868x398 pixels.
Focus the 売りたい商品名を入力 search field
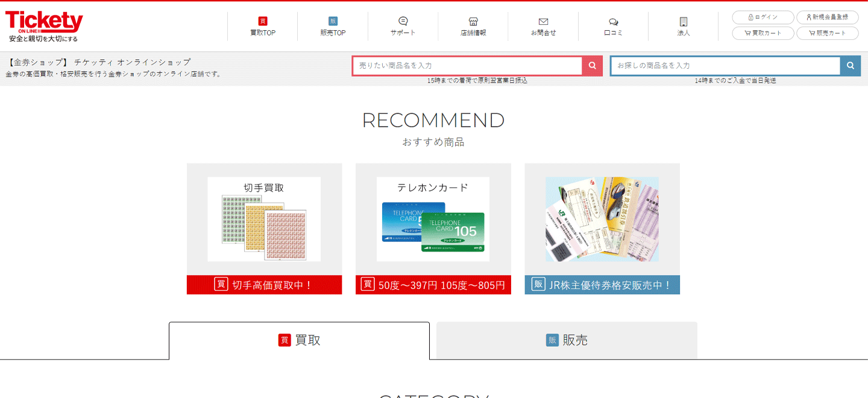point(467,66)
